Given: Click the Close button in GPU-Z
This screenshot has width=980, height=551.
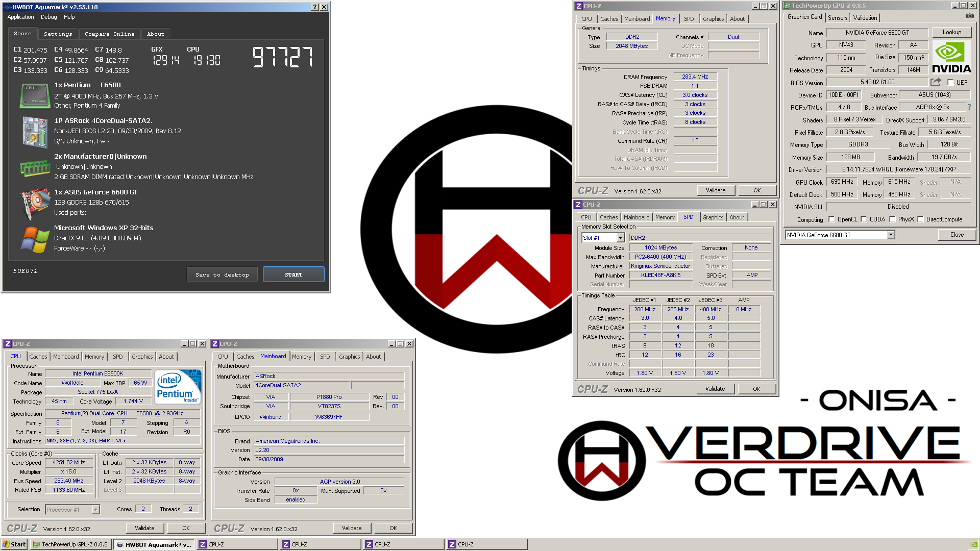Looking at the screenshot, I should tap(957, 235).
